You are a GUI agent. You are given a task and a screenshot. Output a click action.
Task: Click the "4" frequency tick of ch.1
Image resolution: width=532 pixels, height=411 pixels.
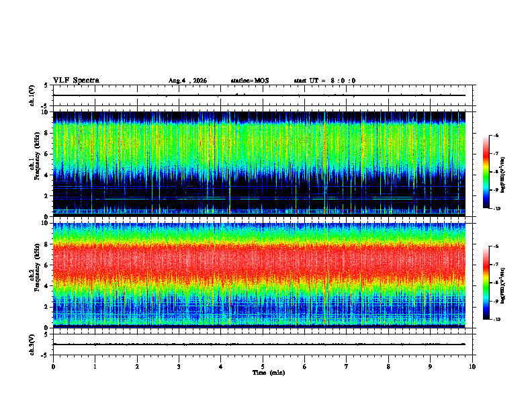coord(48,175)
